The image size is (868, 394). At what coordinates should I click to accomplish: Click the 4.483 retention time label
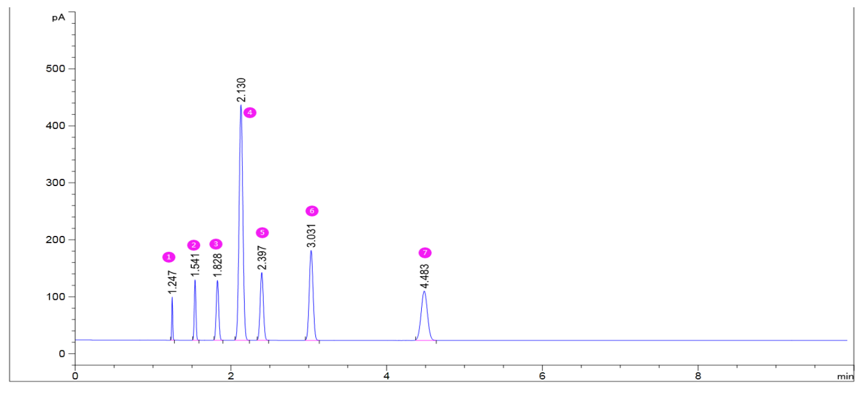[x=425, y=276]
